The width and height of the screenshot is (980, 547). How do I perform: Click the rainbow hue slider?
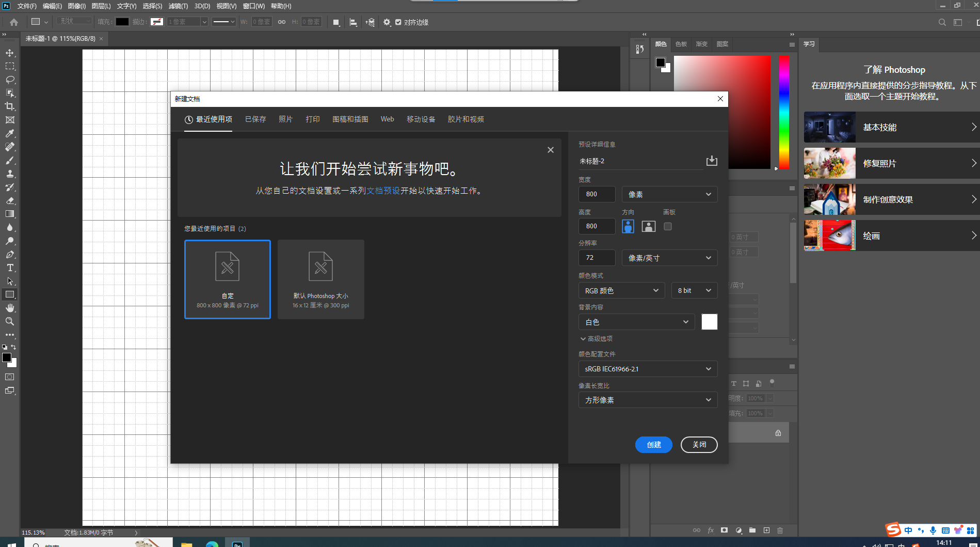tap(784, 112)
